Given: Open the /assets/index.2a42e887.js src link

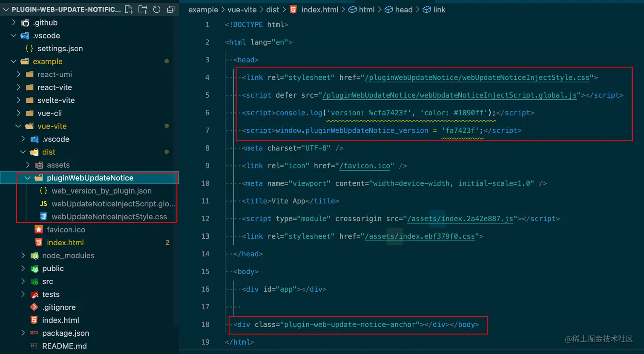Looking at the screenshot, I should click(x=460, y=219).
